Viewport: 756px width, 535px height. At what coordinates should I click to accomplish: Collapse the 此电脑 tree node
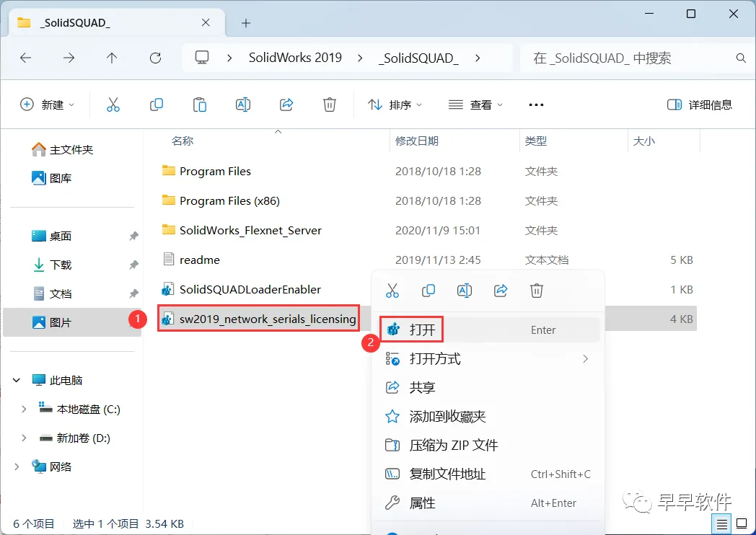[x=17, y=380]
